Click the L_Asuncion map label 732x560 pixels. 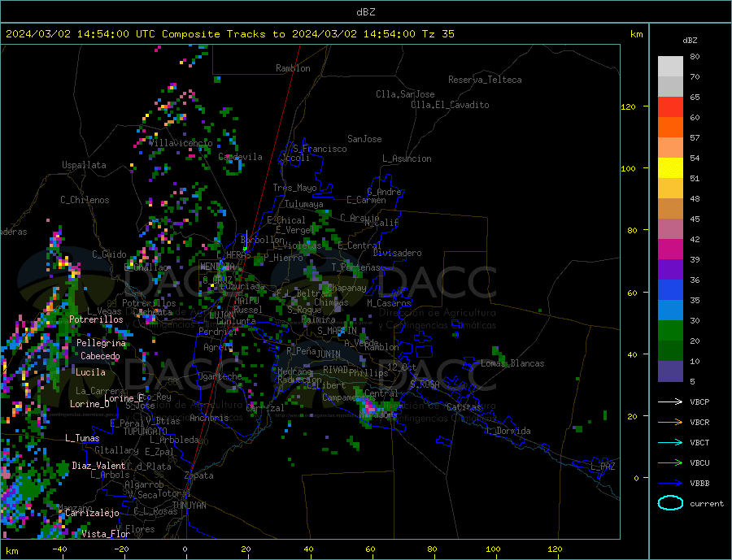click(x=407, y=158)
